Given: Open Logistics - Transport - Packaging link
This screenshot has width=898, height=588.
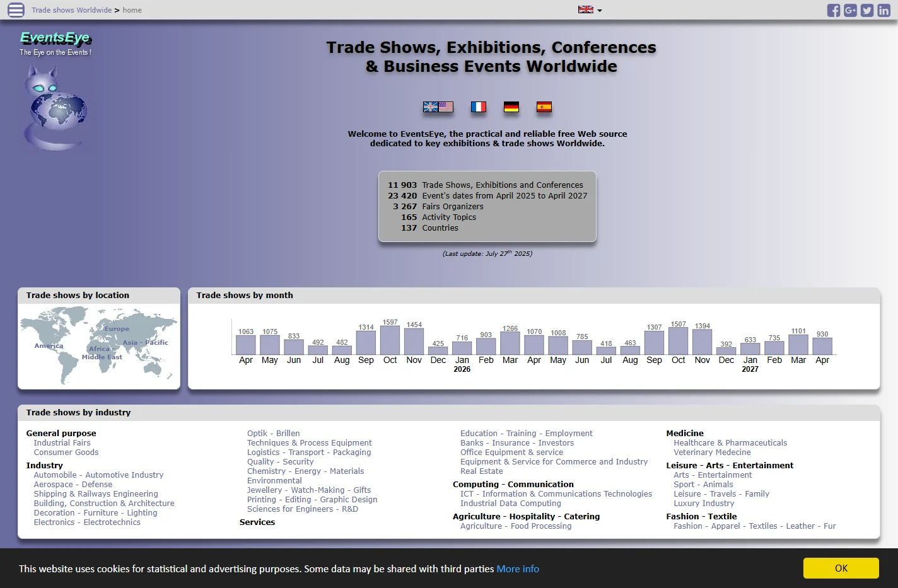Looking at the screenshot, I should [309, 453].
